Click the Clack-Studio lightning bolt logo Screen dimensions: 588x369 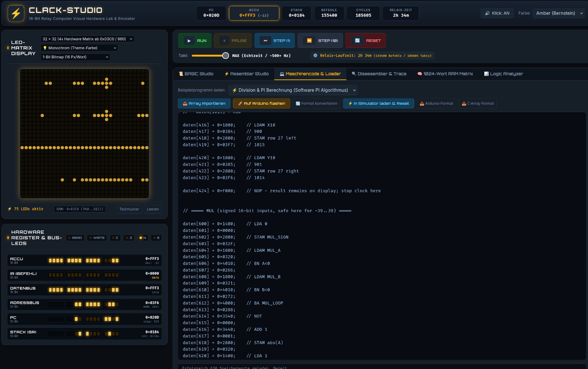pos(16,14)
